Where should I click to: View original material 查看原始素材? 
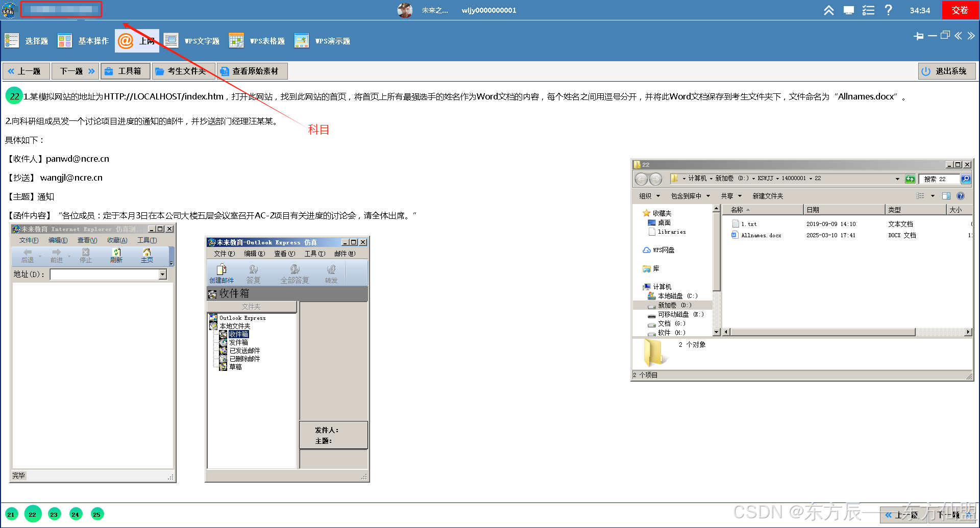click(252, 71)
